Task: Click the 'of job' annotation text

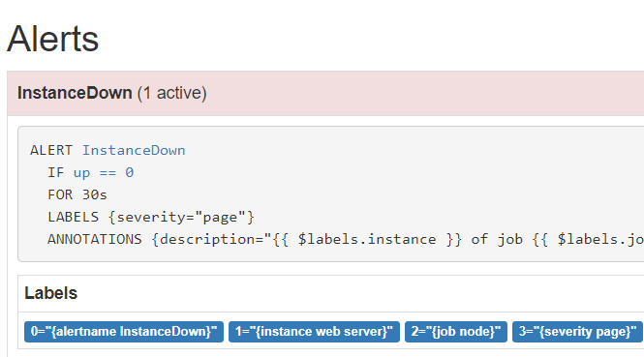Action: coord(497,239)
